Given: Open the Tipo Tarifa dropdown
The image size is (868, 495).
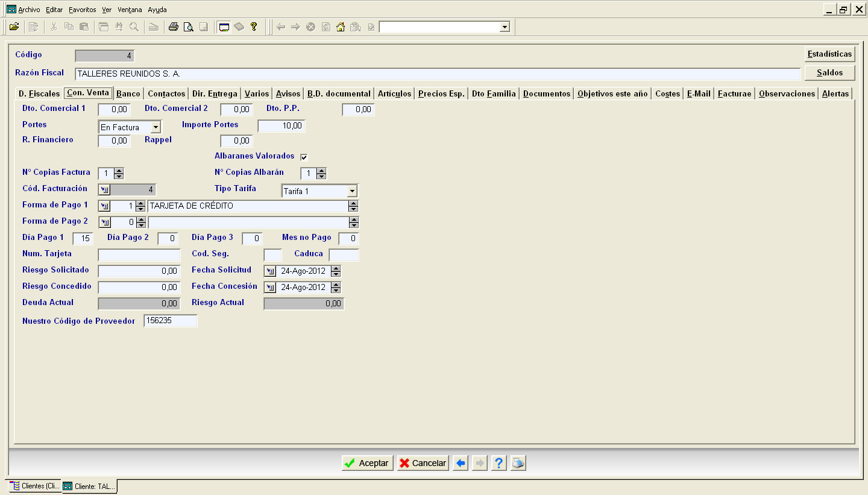Looking at the screenshot, I should pyautogui.click(x=352, y=191).
